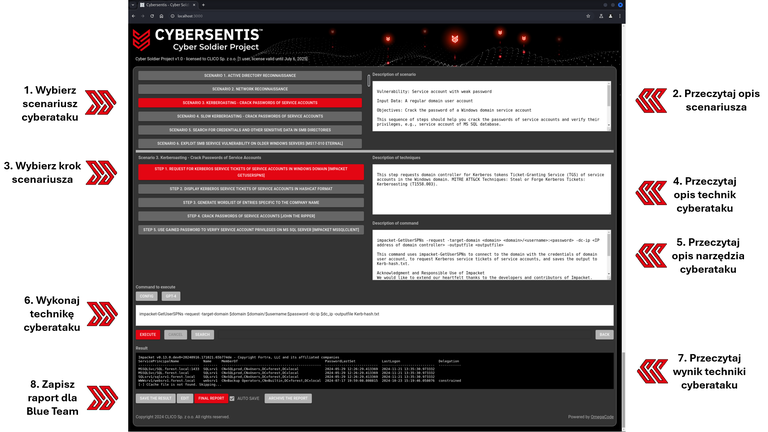The image size is (768, 432).
Task: Click the license text 'Cyber Soldier Project v1.0'
Action: coord(159,59)
